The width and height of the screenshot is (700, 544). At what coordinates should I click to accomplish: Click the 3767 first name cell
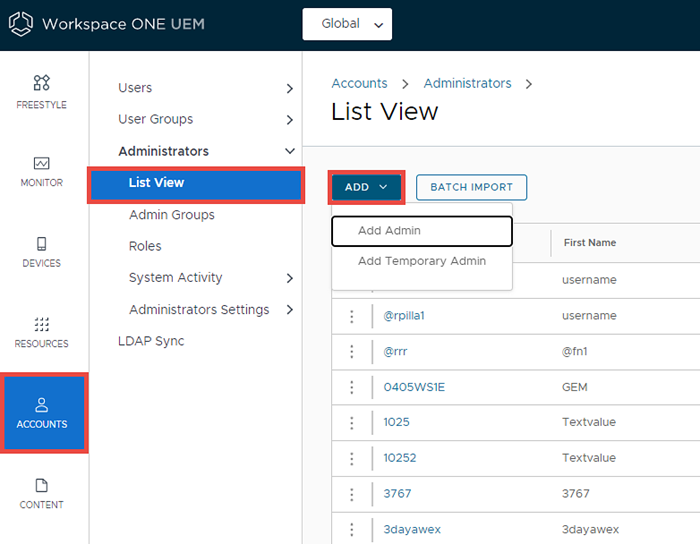point(575,494)
